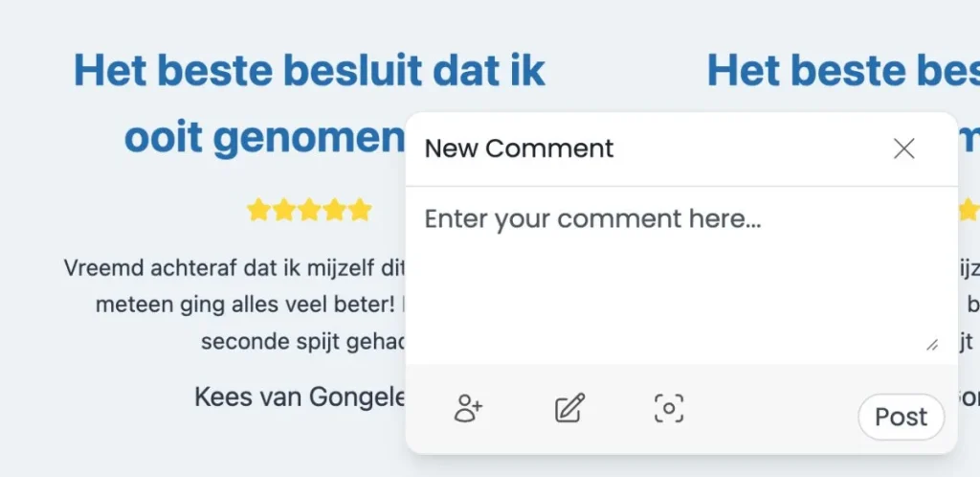Close the New Comment dialog
This screenshot has height=477, width=980.
tap(903, 148)
